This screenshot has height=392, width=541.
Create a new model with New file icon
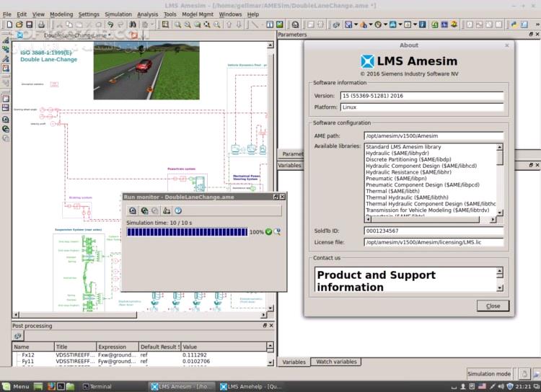(9, 24)
